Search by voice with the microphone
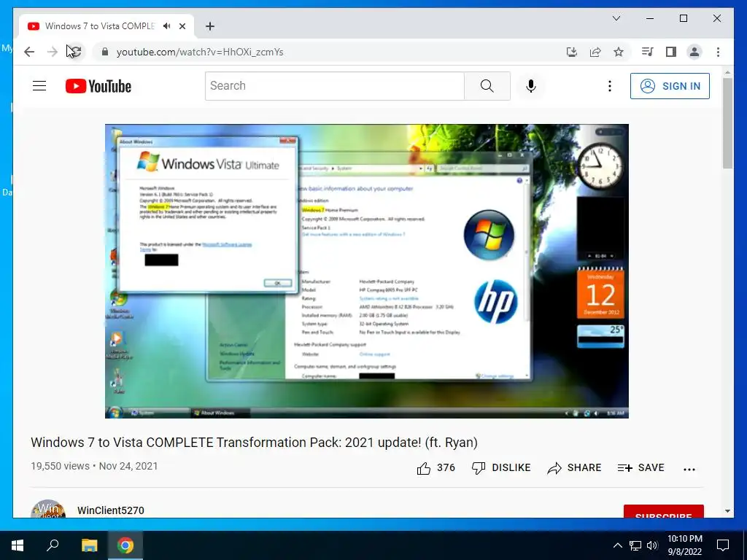Image resolution: width=747 pixels, height=560 pixels. [531, 86]
